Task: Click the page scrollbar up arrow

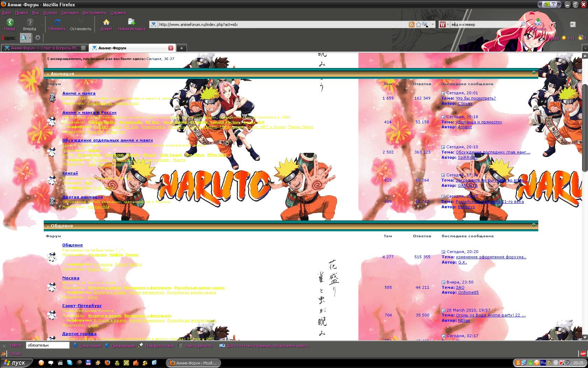Action: point(585,56)
